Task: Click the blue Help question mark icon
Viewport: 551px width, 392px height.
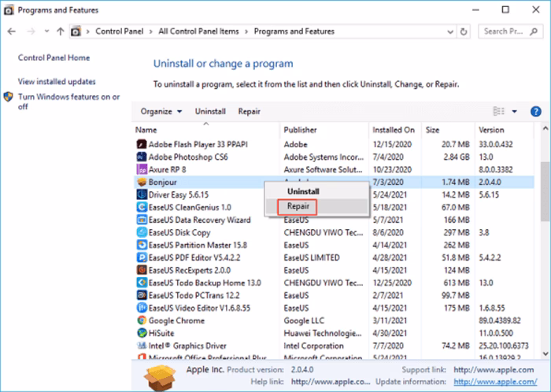Action: (535, 112)
